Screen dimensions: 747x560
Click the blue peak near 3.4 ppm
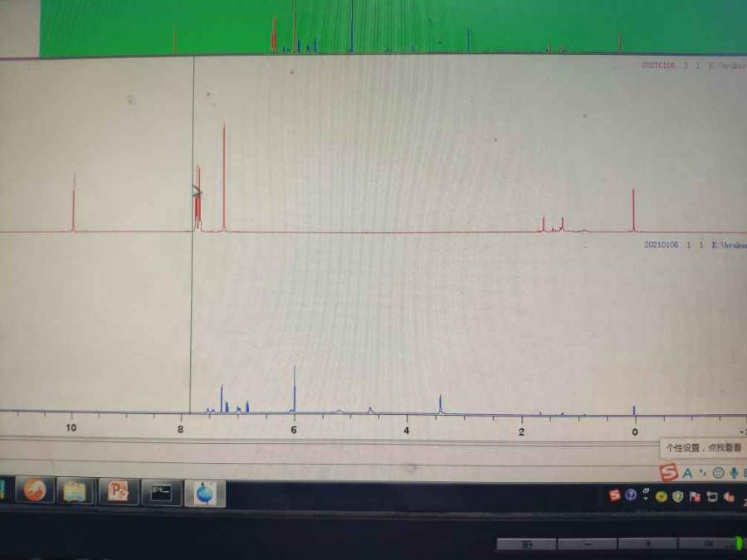point(440,404)
